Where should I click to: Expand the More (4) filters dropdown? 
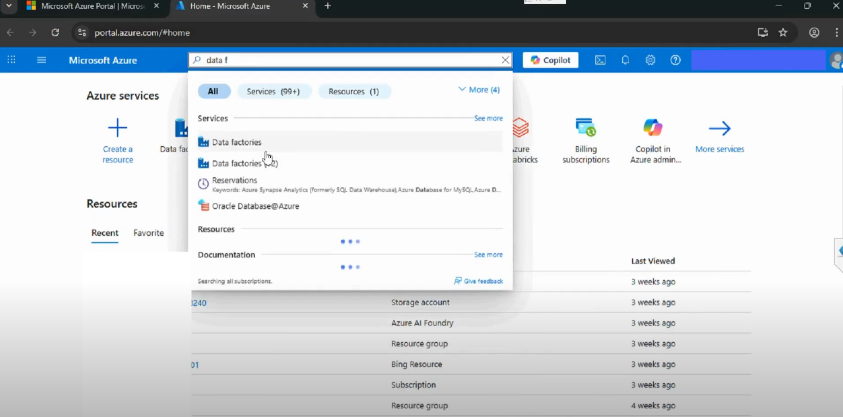pyautogui.click(x=478, y=90)
